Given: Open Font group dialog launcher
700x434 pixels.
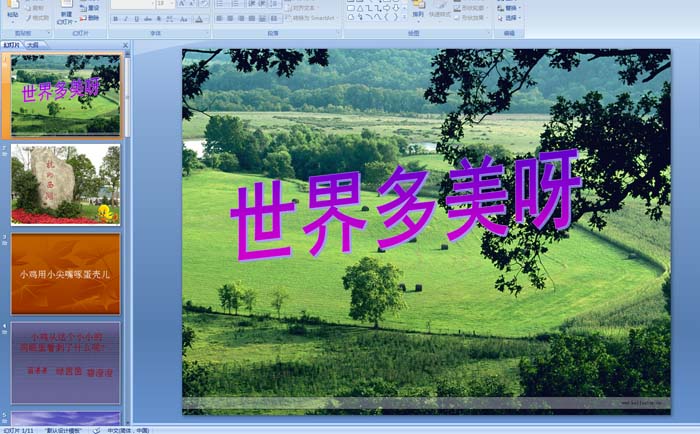Looking at the screenshot, I should point(208,33).
